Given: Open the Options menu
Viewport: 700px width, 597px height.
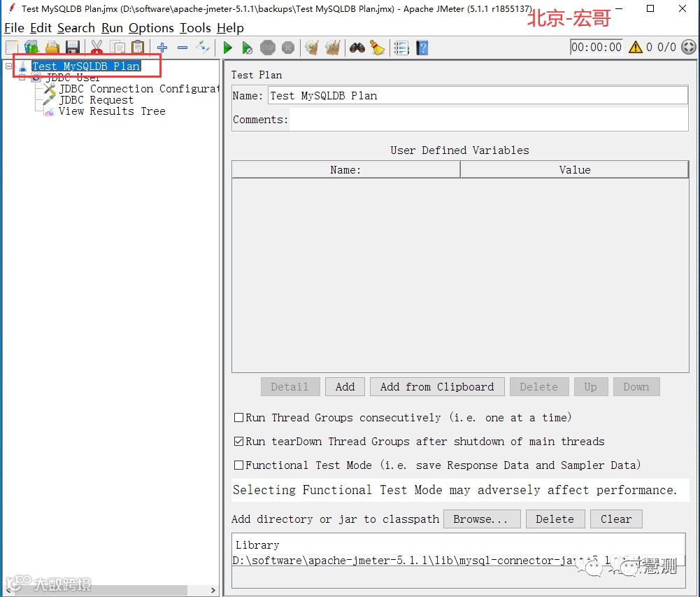Looking at the screenshot, I should click(x=151, y=28).
